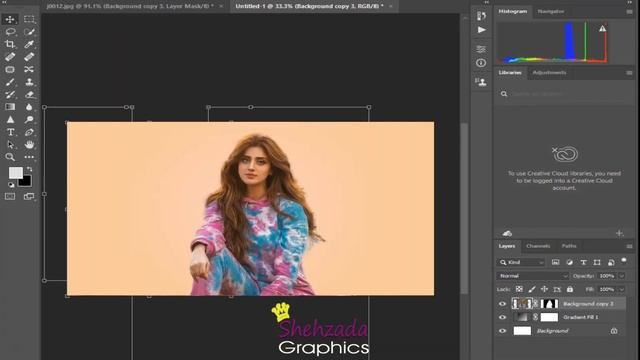Click the background color swatch
Image resolution: width=640 pixels, height=360 pixels.
[x=25, y=181]
